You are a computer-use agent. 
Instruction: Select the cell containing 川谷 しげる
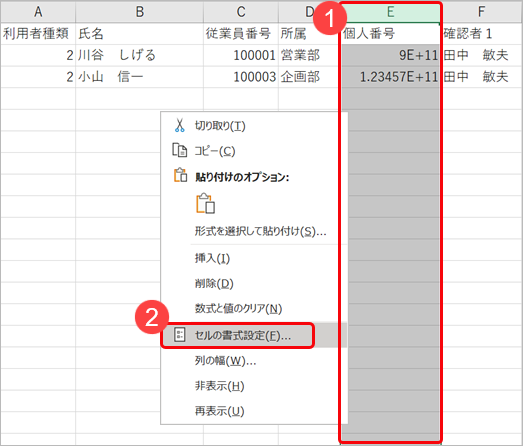139,55
